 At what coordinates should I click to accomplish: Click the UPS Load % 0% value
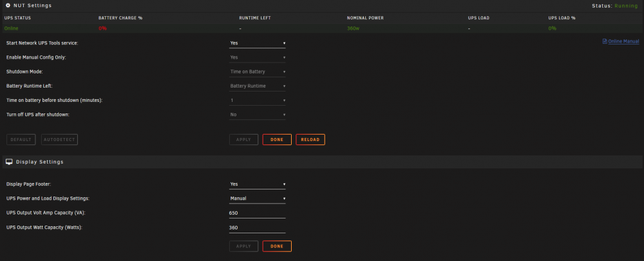click(553, 28)
